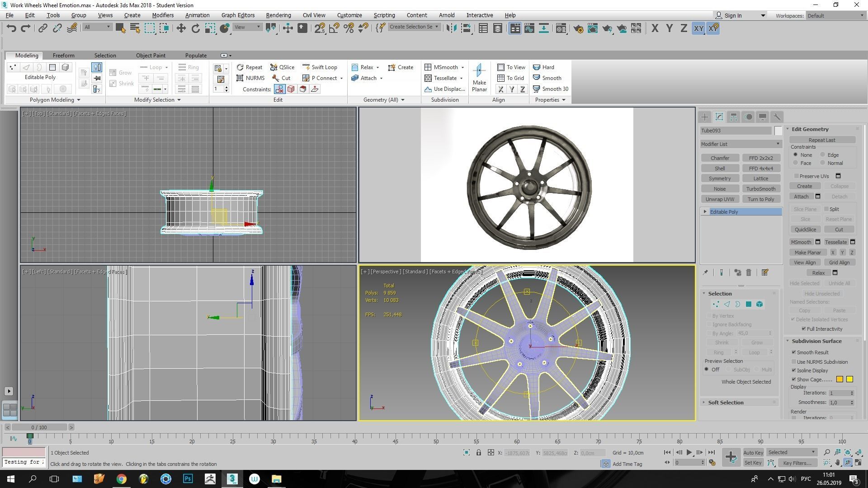Activate the Swift Loop tool

[x=321, y=67]
